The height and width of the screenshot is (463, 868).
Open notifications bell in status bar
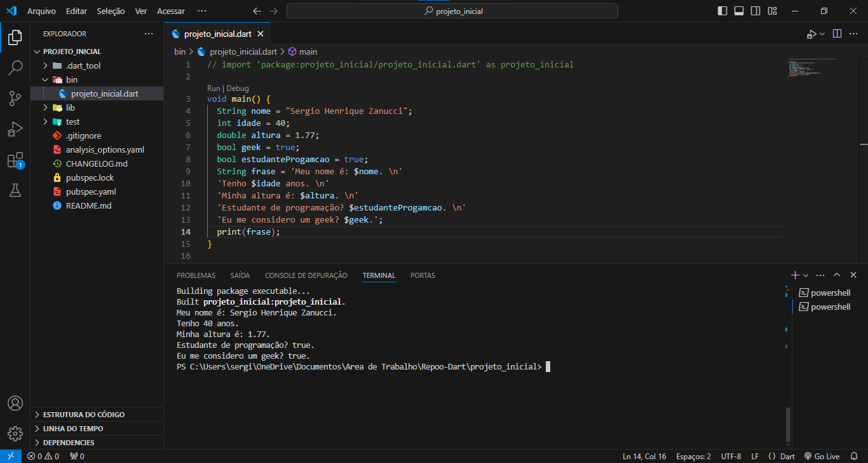(x=854, y=456)
